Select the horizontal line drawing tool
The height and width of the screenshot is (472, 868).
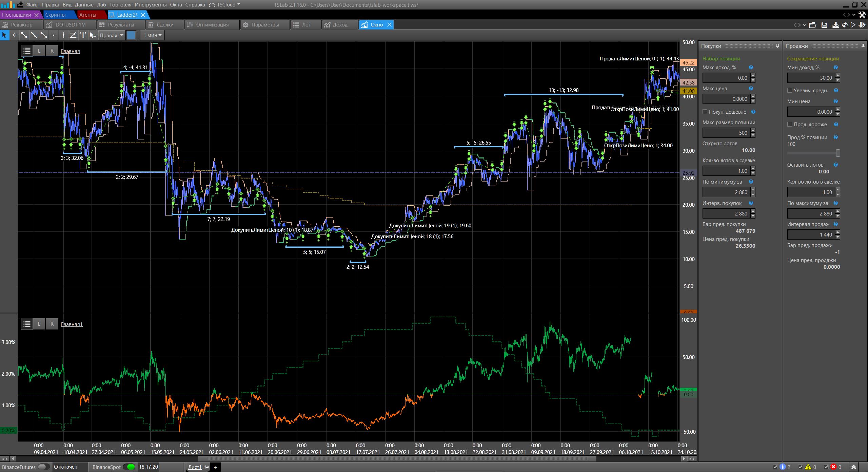pyautogui.click(x=54, y=35)
